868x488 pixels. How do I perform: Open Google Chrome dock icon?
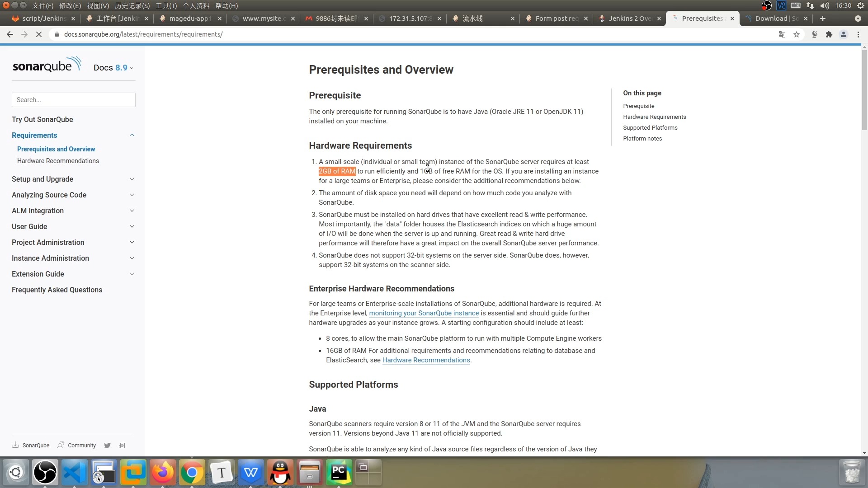pos(192,473)
